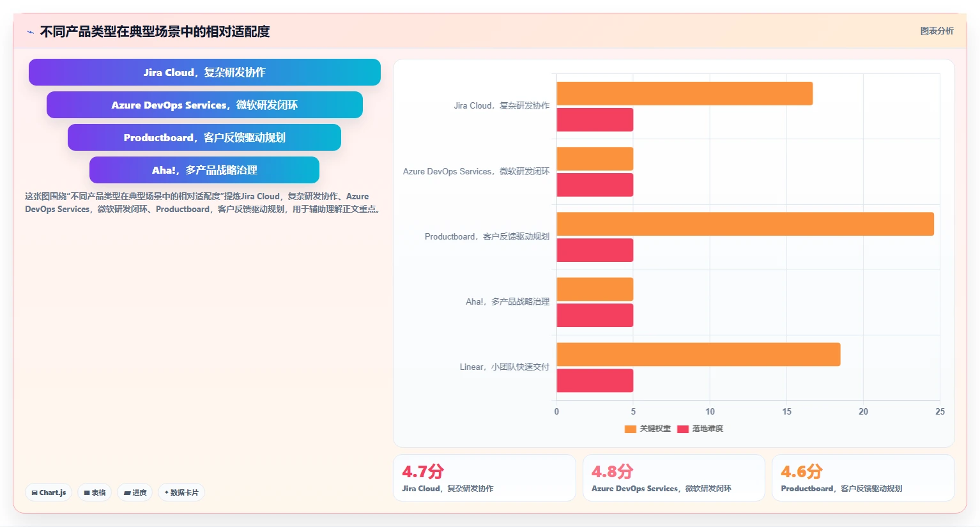Click the x-axis tick value 10
This screenshot has height=527, width=980.
click(710, 411)
